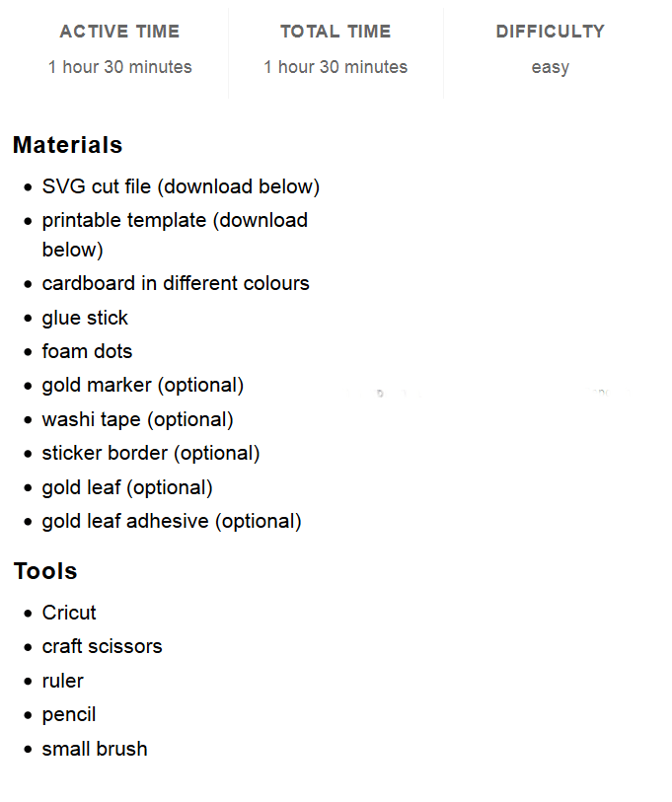Select washi tape (optional) item
The height and width of the screenshot is (802, 672).
pyautogui.click(x=137, y=419)
